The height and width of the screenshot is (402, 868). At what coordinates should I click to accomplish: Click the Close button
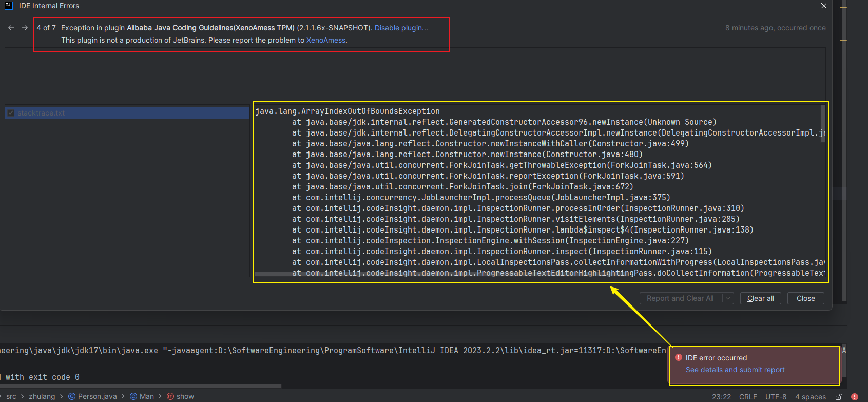click(x=806, y=298)
